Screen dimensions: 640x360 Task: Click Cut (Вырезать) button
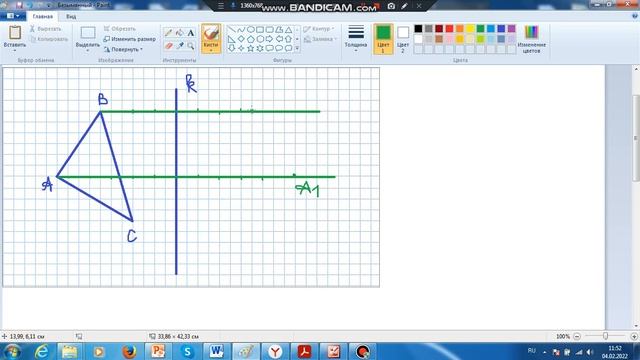tap(45, 29)
